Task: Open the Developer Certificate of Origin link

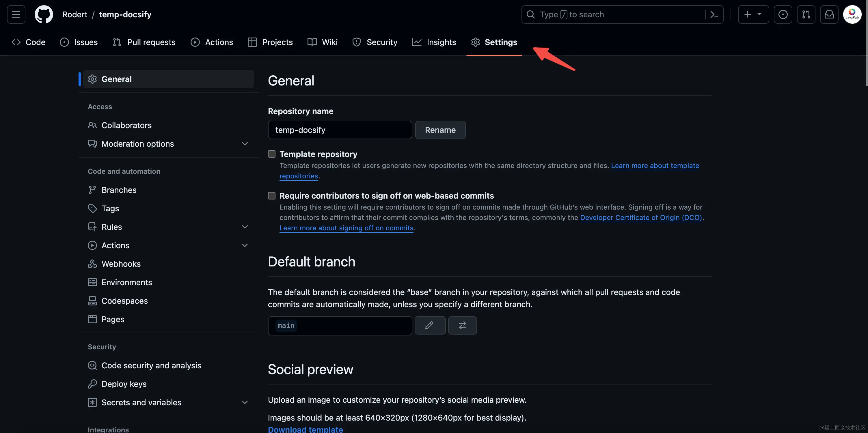Action: pyautogui.click(x=640, y=218)
